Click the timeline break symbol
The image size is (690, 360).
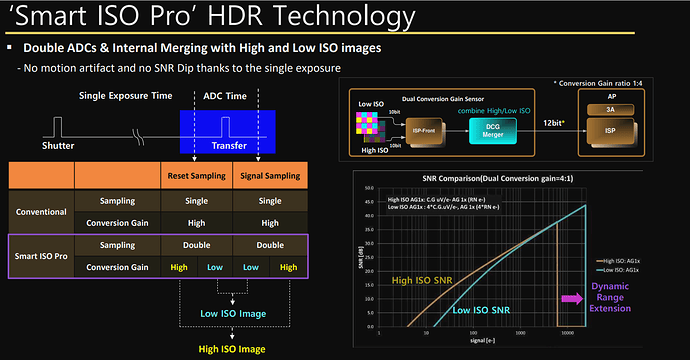point(138,137)
